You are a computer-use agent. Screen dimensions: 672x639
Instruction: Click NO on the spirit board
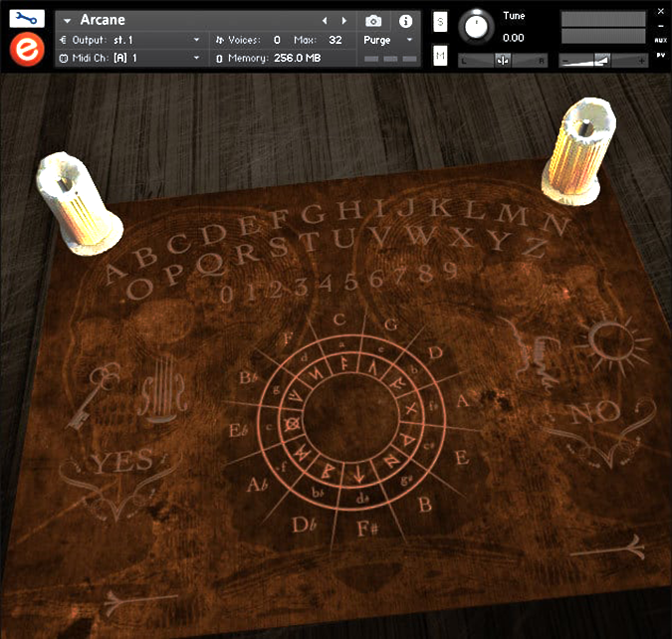coord(595,412)
